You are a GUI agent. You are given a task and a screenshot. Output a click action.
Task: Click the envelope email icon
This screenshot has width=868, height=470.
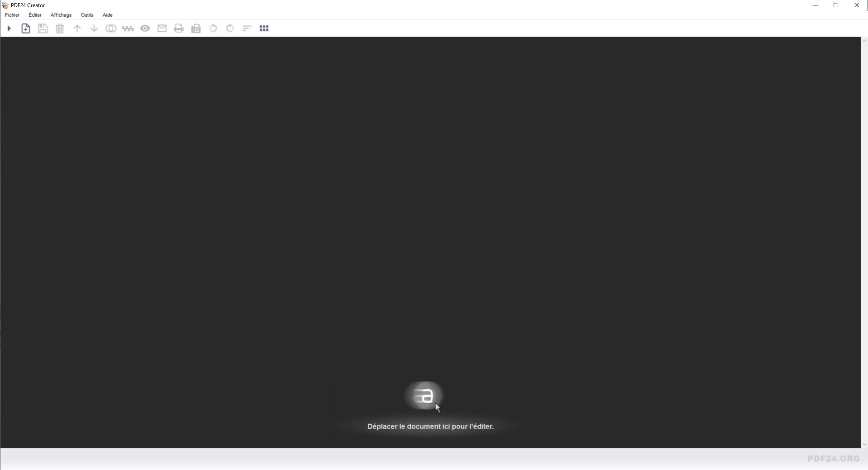tap(162, 28)
